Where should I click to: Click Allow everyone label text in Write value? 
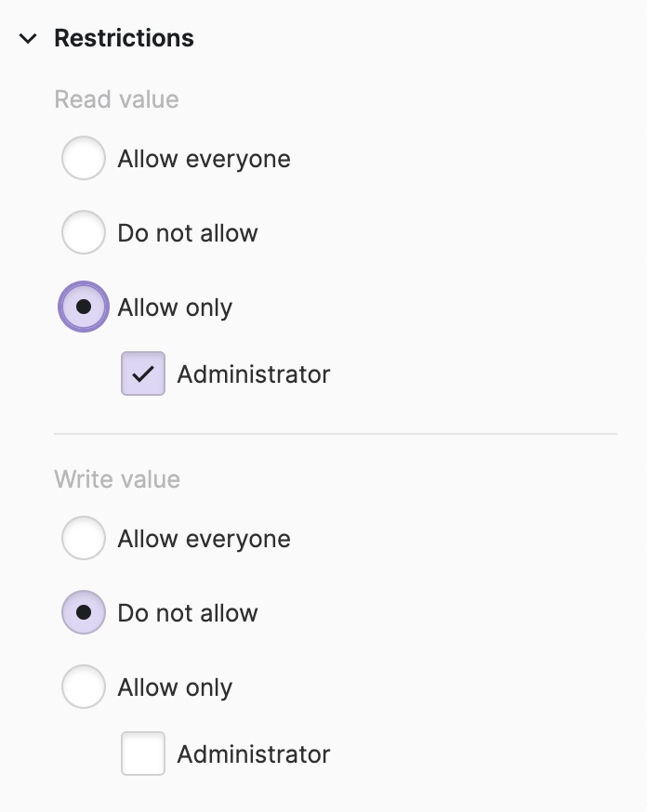(204, 539)
